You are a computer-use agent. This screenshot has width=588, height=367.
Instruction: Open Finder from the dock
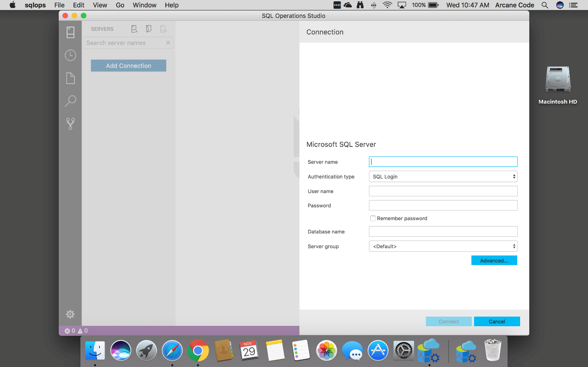coord(95,351)
